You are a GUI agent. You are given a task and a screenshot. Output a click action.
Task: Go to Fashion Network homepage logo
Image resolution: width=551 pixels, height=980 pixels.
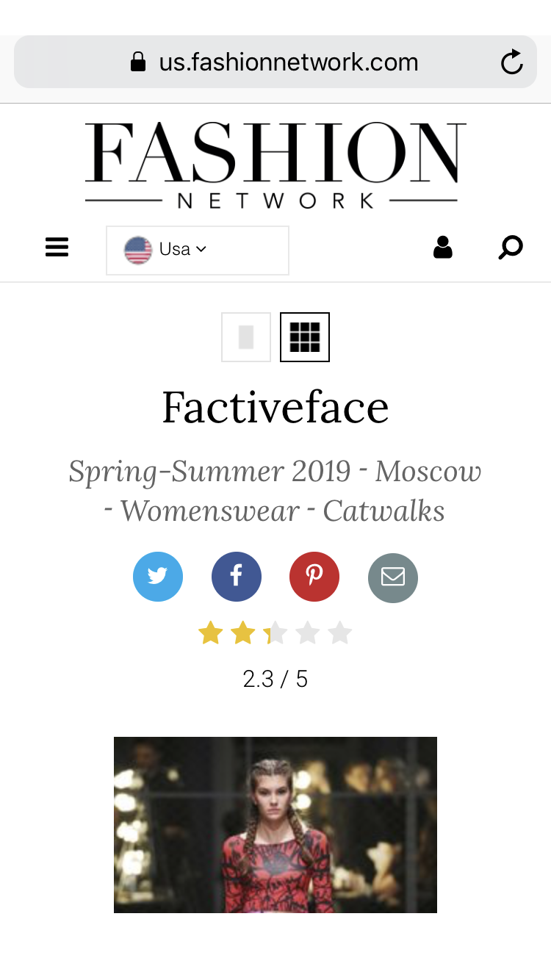point(275,165)
